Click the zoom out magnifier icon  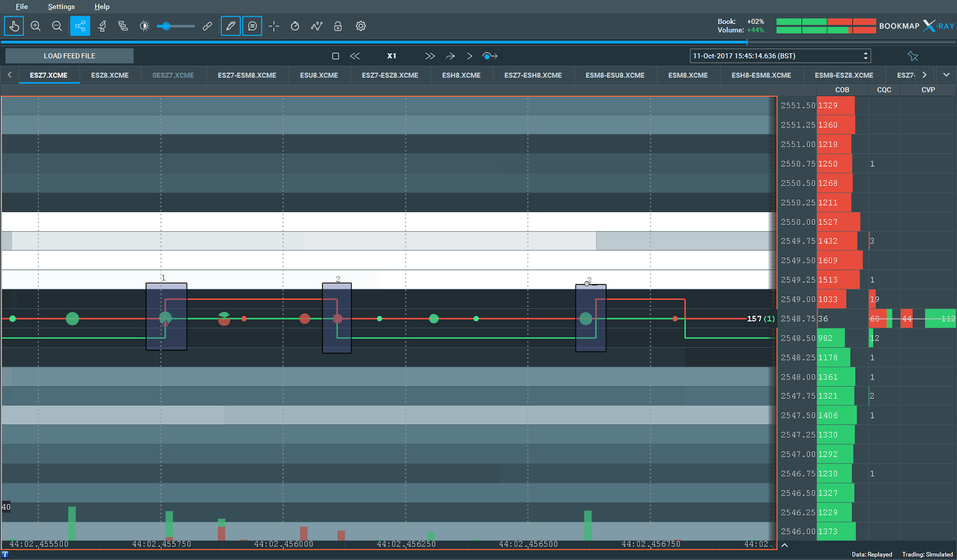click(57, 26)
